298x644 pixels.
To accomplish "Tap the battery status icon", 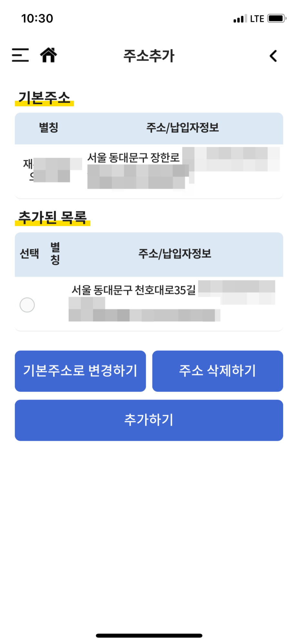I will click(277, 18).
